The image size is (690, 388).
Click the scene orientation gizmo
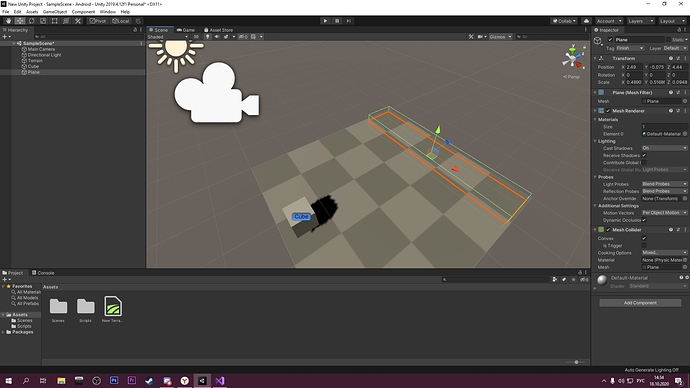(x=573, y=58)
